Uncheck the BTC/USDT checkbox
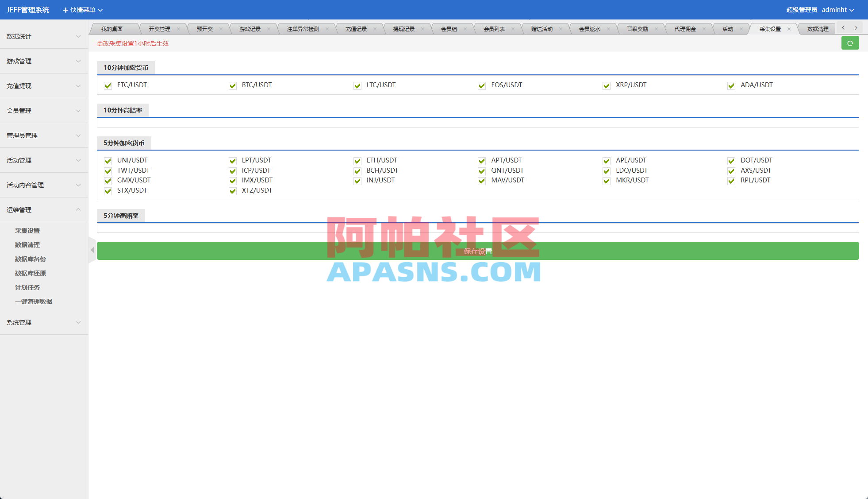 [233, 86]
